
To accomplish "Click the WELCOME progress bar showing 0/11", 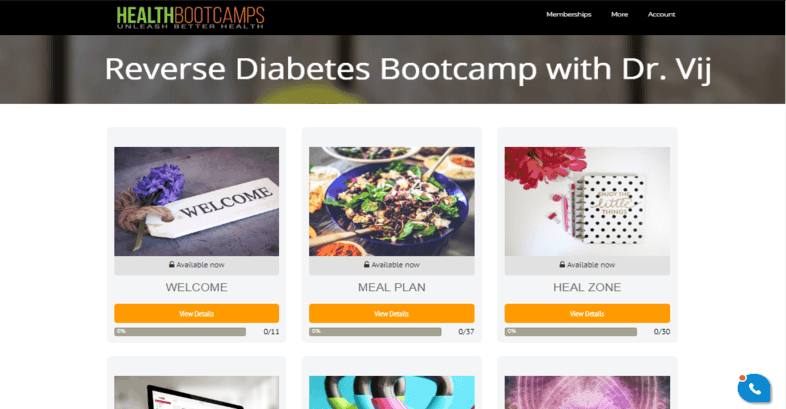I will 180,332.
